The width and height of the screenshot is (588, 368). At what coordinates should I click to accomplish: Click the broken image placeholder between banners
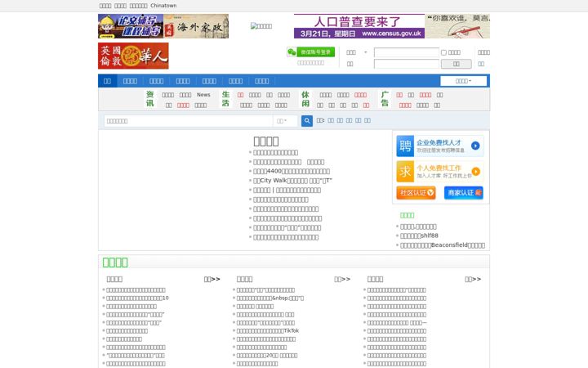[x=261, y=26]
